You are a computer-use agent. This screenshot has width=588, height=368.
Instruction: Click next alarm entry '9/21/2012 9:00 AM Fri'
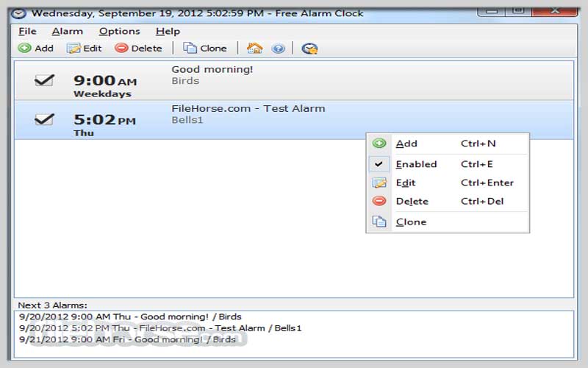[127, 339]
